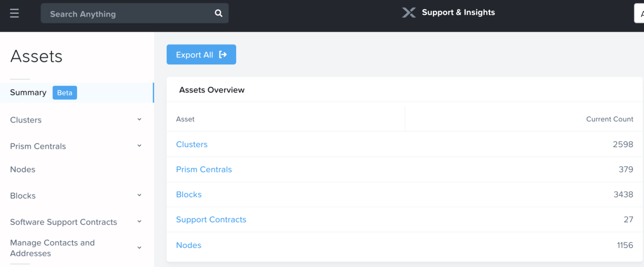Expand the Blocks sidebar chevron
Viewport: 644px width, 267px height.
click(x=139, y=195)
